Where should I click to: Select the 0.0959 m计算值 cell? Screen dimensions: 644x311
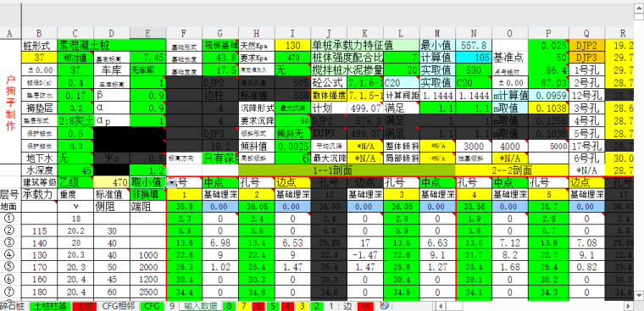(x=548, y=95)
